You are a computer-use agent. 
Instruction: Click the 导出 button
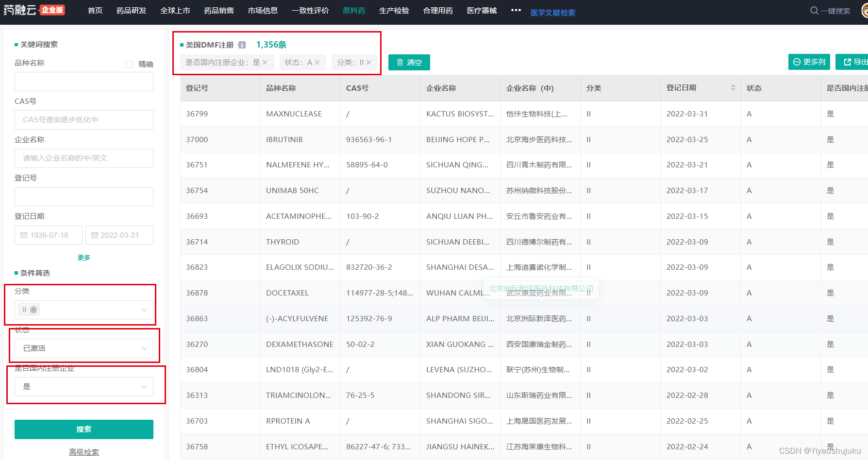coord(852,62)
